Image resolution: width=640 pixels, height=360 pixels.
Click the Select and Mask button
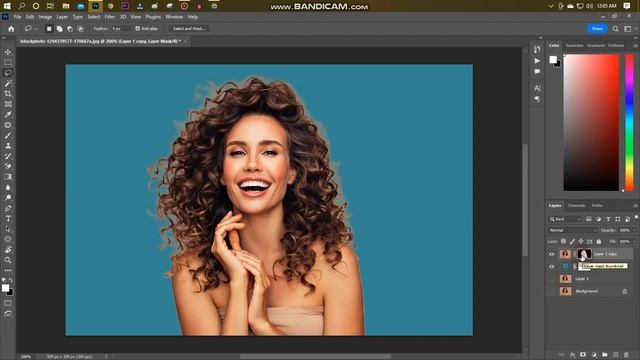[189, 29]
